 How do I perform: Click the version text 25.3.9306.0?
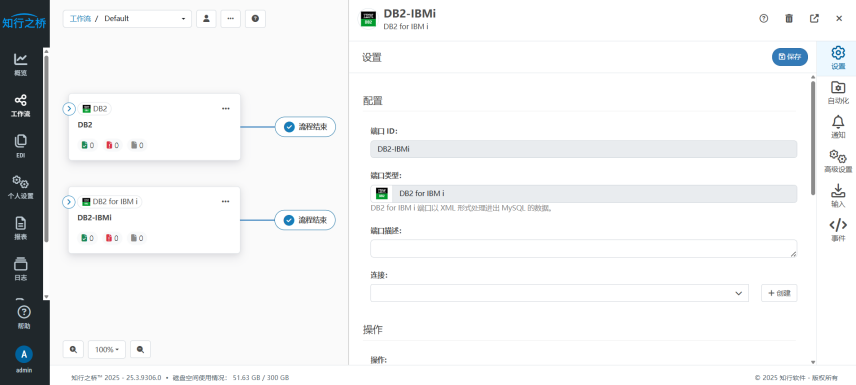143,377
